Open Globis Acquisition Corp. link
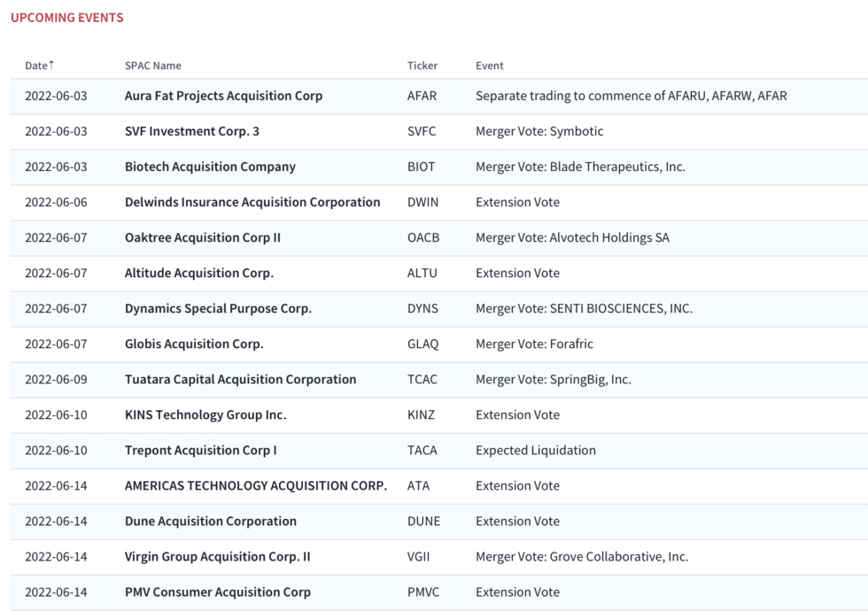Screen dimensions: 868x611 [194, 344]
